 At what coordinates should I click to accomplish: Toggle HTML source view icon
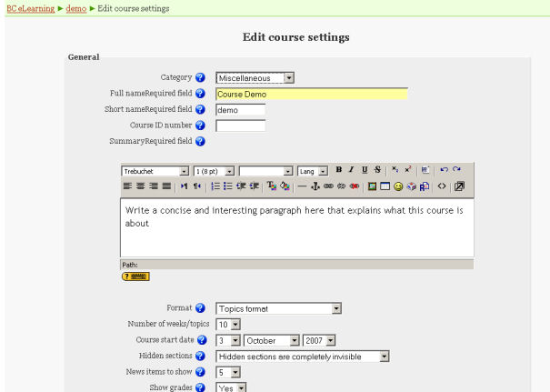(442, 186)
